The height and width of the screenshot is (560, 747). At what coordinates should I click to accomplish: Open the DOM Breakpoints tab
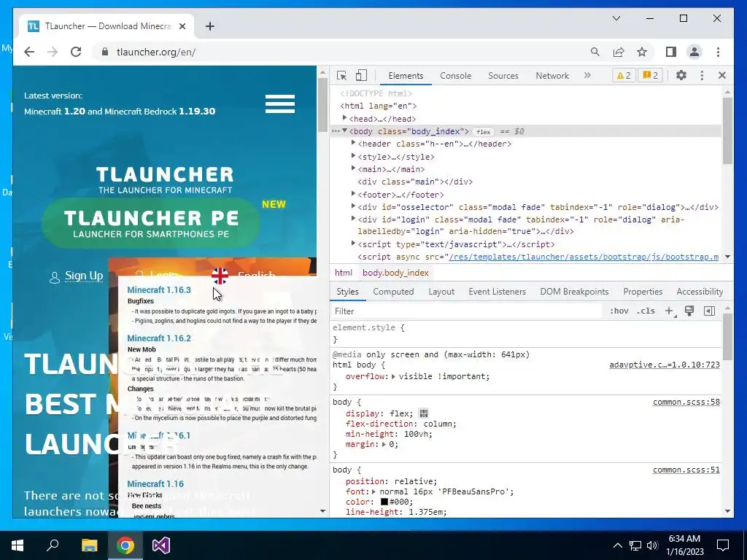574,292
